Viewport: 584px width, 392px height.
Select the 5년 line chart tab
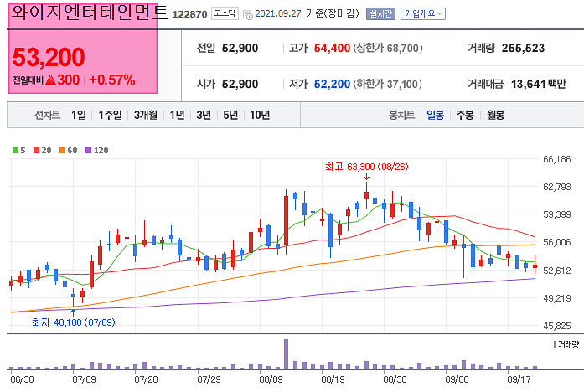tap(230, 115)
